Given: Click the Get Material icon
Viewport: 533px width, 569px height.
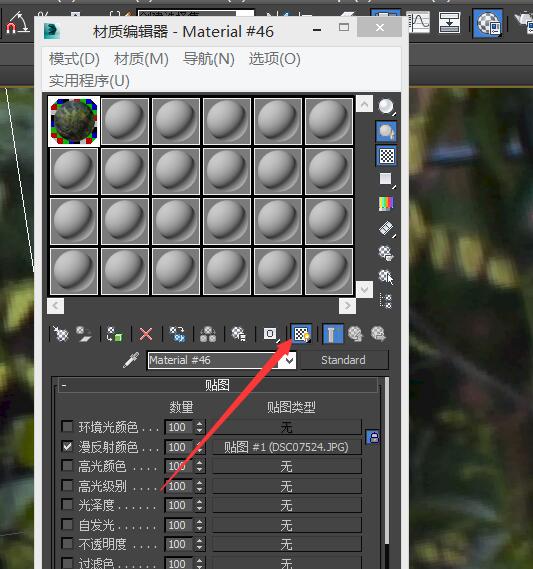Looking at the screenshot, I should (61, 334).
